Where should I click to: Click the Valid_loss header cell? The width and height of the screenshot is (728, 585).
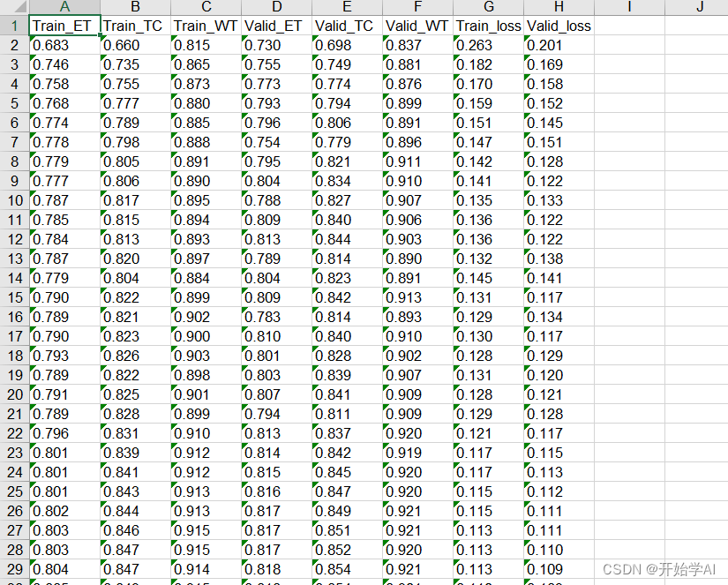click(x=559, y=26)
